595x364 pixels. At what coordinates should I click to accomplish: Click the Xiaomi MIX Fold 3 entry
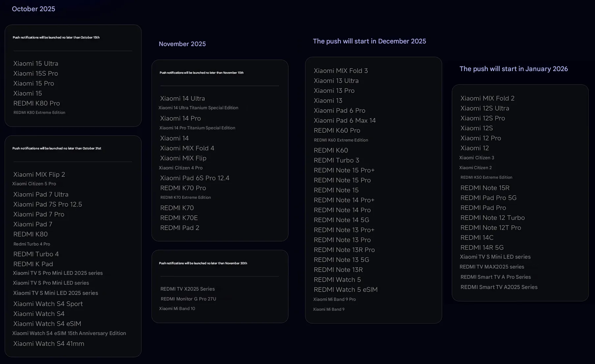(341, 70)
